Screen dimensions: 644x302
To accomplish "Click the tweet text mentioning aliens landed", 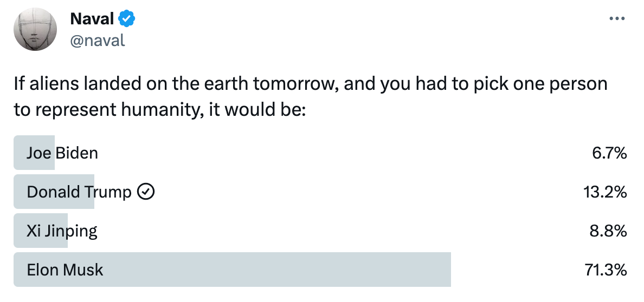I will pos(311,97).
